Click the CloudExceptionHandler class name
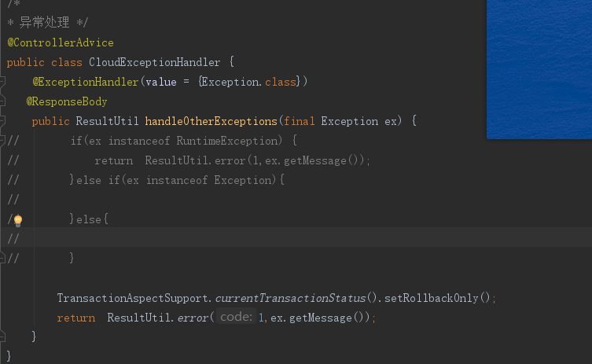Image resolution: width=592 pixels, height=364 pixels. 154,62
